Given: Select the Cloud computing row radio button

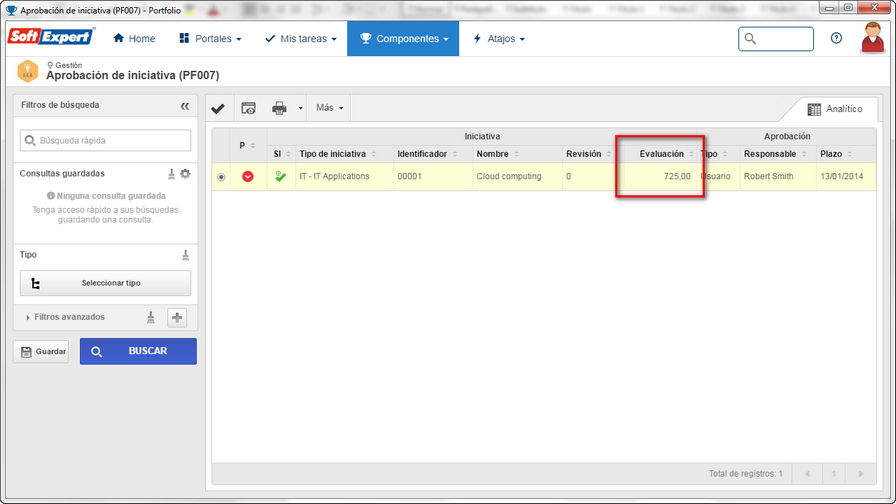Looking at the screenshot, I should pyautogui.click(x=221, y=177).
